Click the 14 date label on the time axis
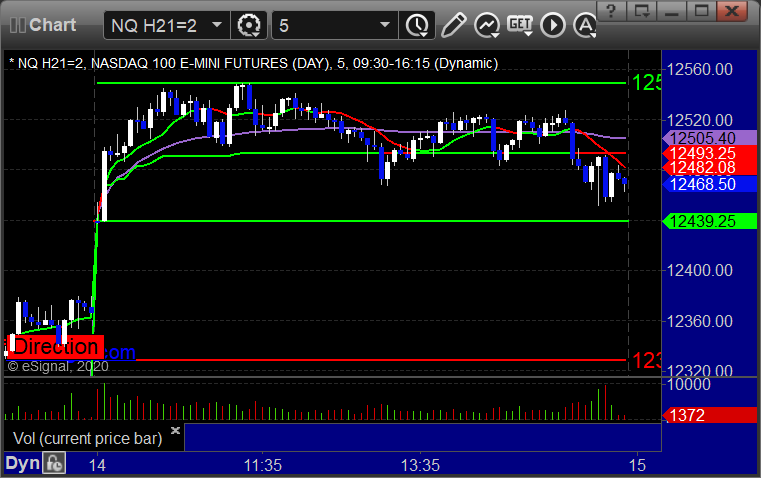Screen dimensions: 761x478 [97, 466]
